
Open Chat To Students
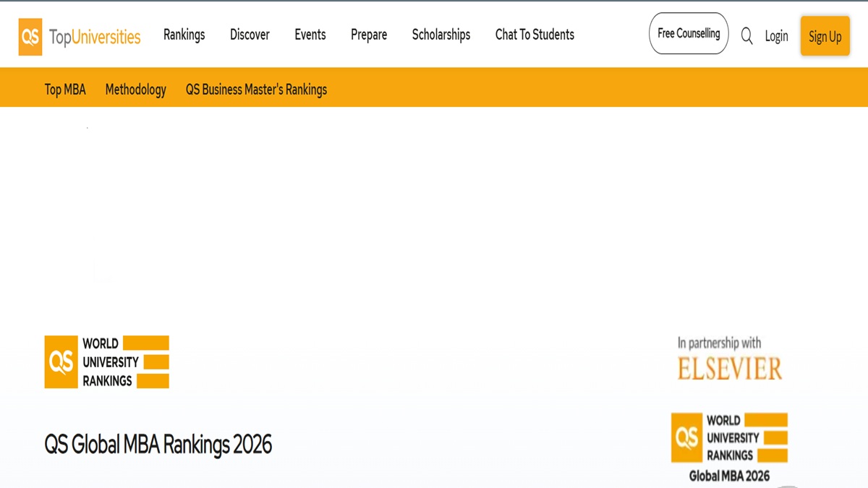pos(535,34)
